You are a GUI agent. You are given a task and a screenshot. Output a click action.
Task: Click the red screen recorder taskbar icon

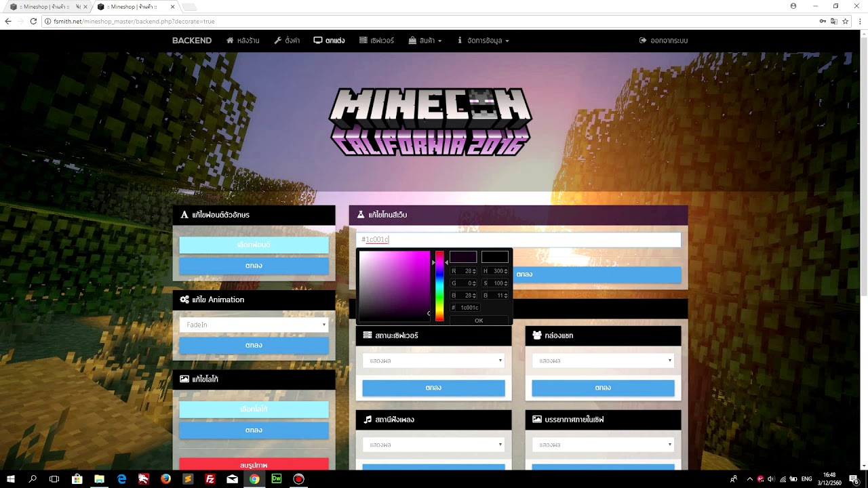(298, 479)
